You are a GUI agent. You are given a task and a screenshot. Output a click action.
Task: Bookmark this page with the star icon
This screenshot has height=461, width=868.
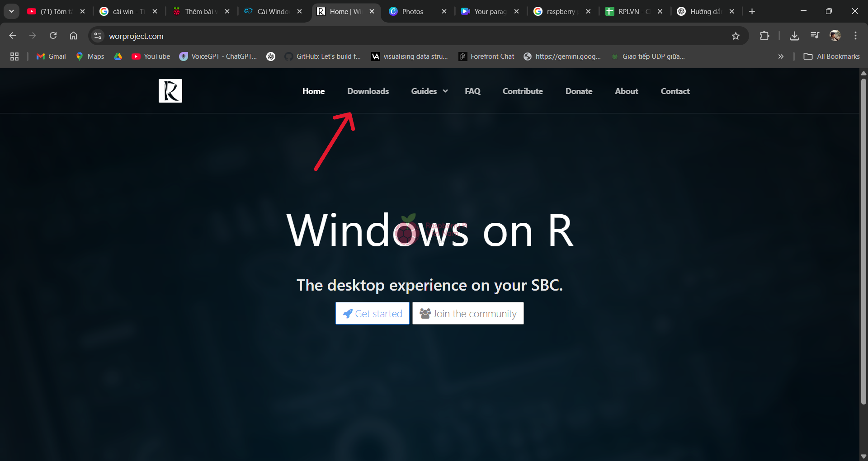click(x=736, y=36)
